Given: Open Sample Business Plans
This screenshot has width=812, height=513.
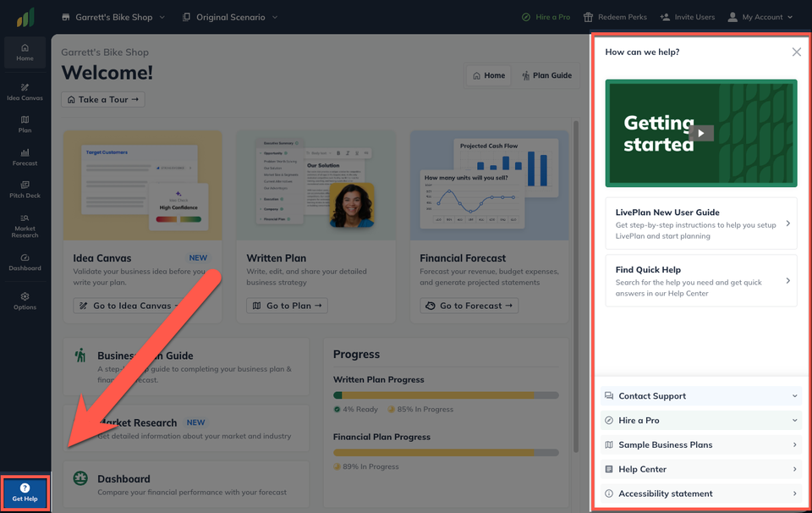Looking at the screenshot, I should (701, 444).
